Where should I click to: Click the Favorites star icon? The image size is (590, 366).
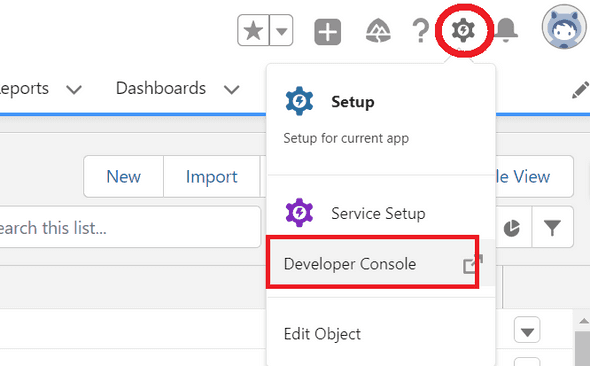254,30
